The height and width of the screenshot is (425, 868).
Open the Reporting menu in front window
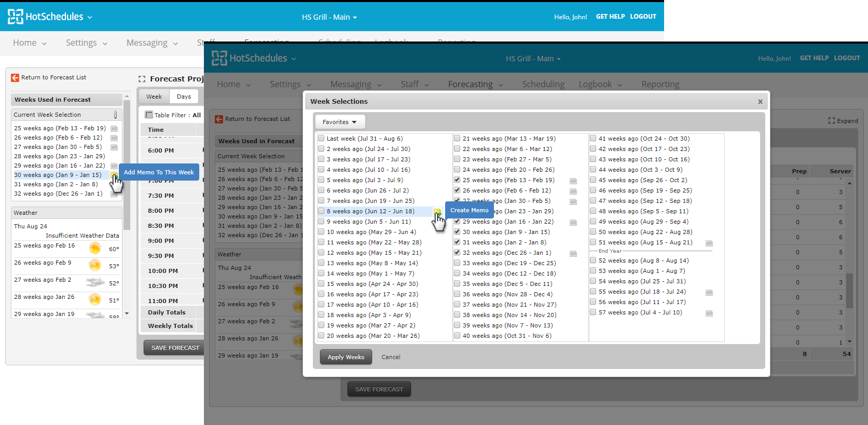pyautogui.click(x=660, y=85)
